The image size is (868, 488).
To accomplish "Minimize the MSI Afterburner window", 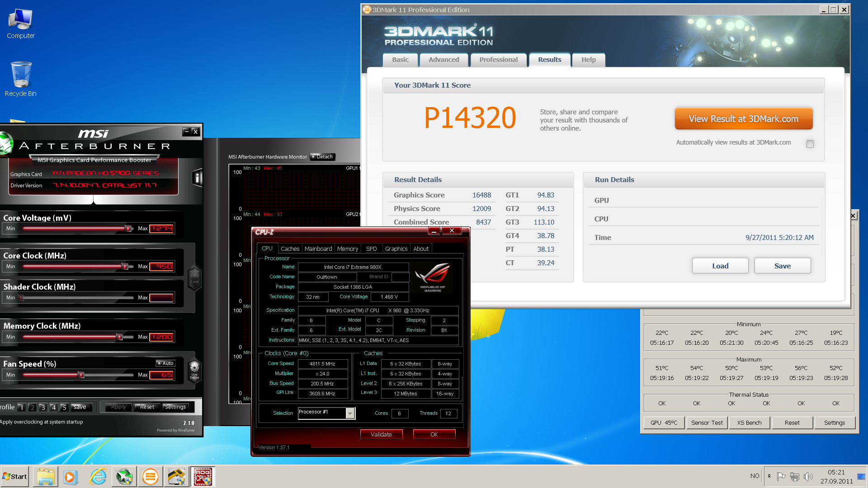I will click(186, 131).
